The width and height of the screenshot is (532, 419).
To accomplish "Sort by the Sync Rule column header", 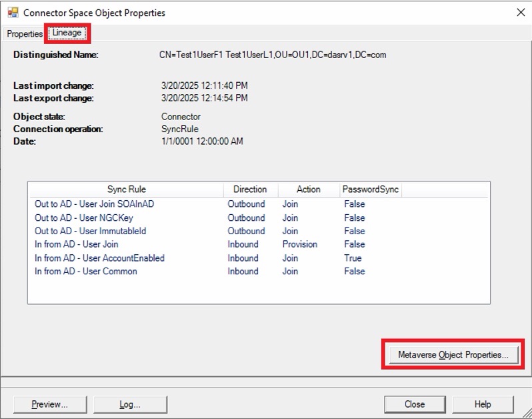I will pos(127,189).
